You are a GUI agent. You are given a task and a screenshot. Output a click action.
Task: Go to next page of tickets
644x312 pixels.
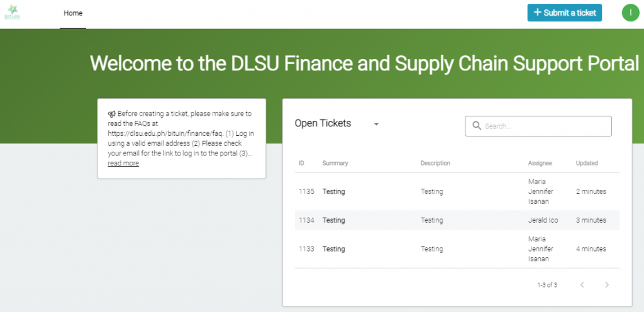607,285
